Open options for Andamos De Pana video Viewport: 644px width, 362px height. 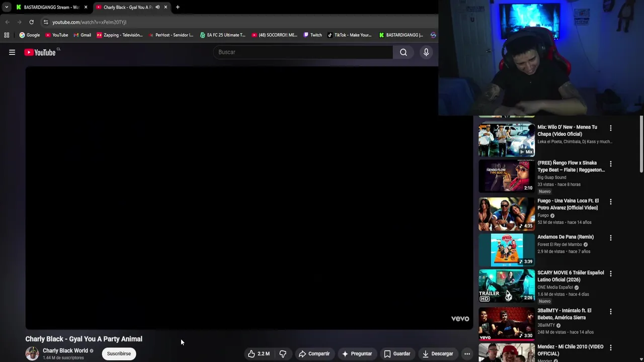pos(611,238)
